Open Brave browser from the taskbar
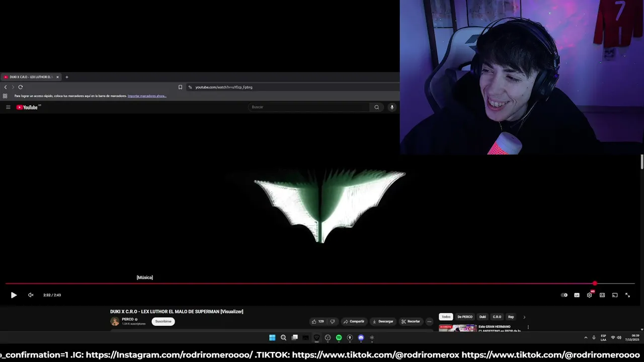 pos(316,338)
